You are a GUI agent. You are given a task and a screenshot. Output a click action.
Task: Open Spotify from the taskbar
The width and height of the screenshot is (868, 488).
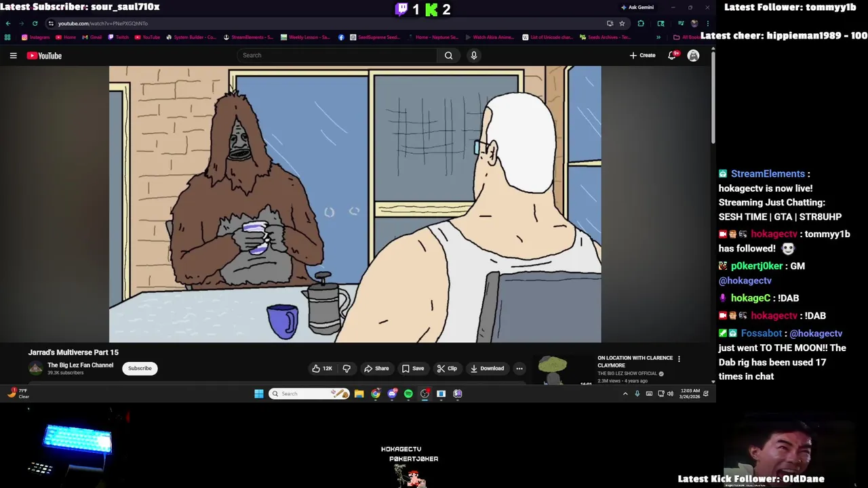pos(408,394)
